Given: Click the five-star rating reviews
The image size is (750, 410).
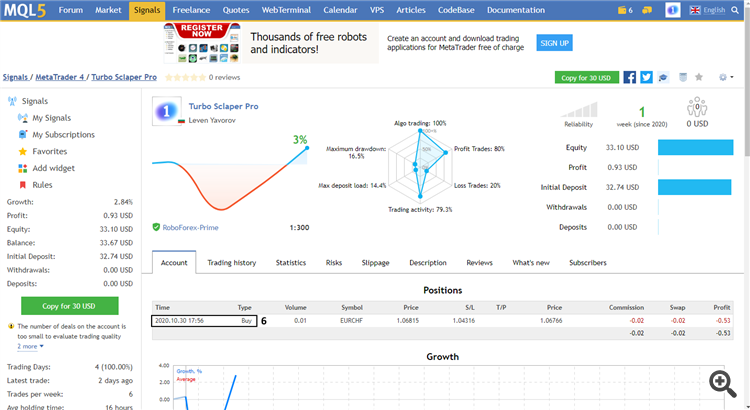Looking at the screenshot, I should point(186,77).
